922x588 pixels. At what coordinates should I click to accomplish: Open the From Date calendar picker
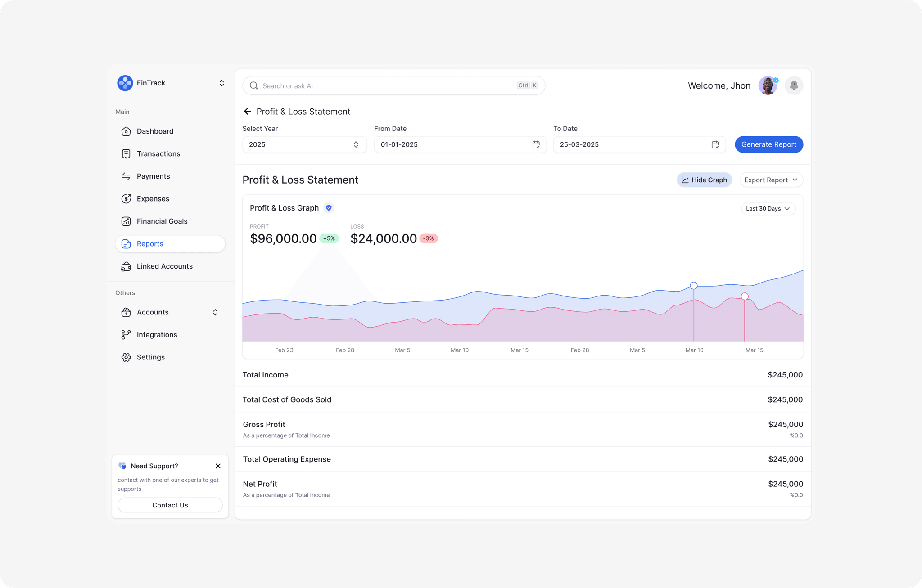[x=536, y=144]
